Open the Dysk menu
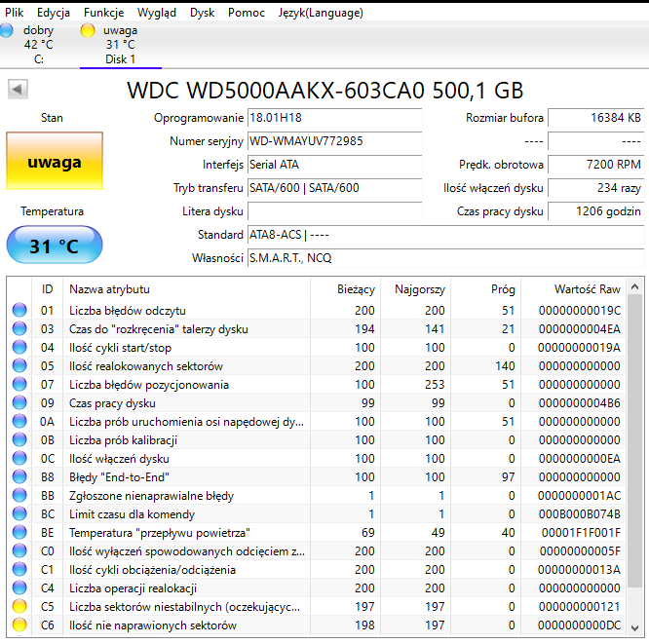The image size is (649, 644). point(202,13)
